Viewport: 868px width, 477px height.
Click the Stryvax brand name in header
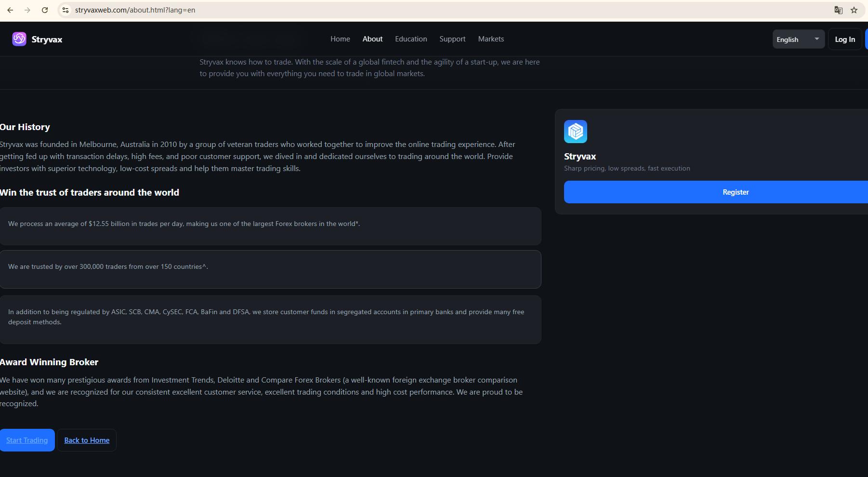click(47, 40)
